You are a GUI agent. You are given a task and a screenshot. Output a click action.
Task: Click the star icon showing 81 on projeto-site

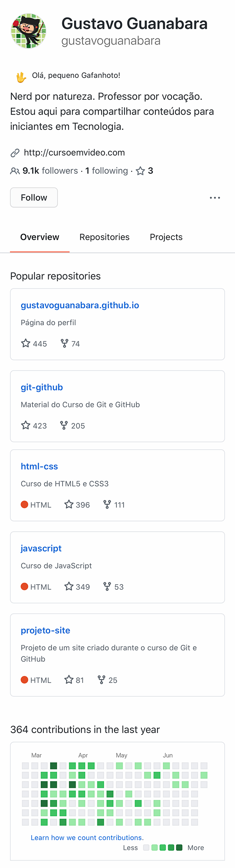69,680
